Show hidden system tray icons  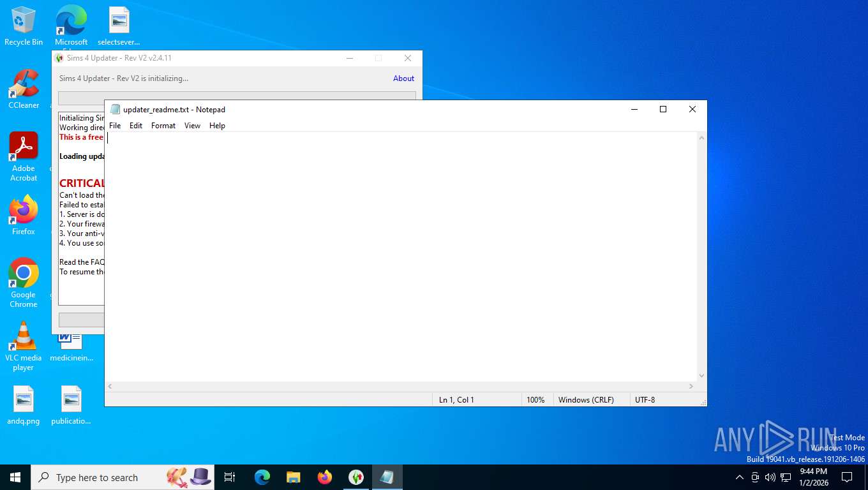pos(740,477)
